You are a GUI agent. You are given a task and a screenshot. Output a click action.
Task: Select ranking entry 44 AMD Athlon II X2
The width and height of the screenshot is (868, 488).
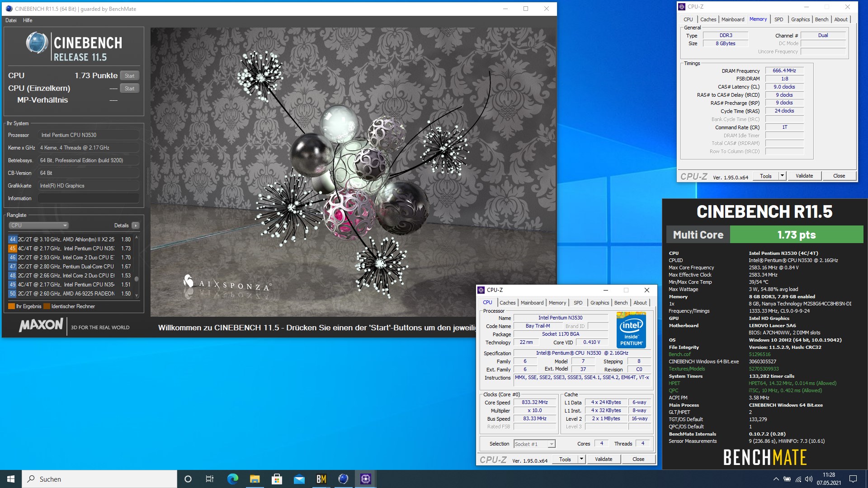(70, 239)
